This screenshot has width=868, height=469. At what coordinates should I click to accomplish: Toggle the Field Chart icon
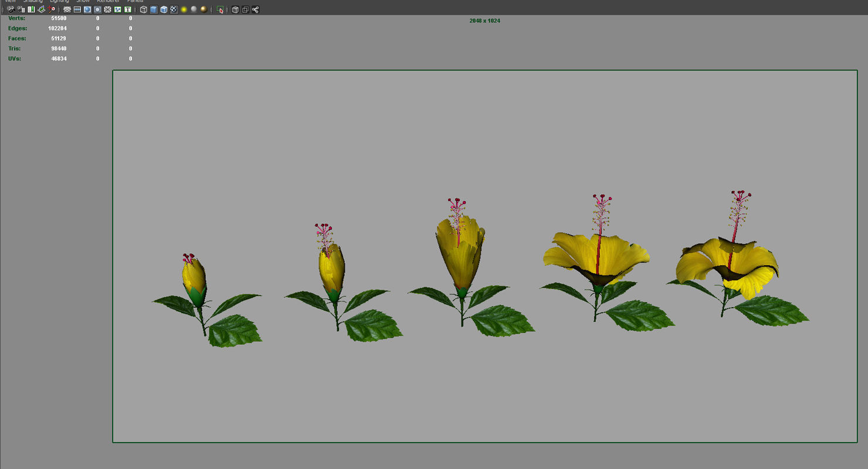click(107, 9)
